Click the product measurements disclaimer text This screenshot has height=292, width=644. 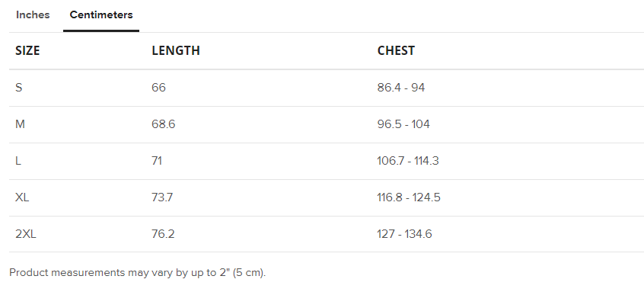(138, 273)
